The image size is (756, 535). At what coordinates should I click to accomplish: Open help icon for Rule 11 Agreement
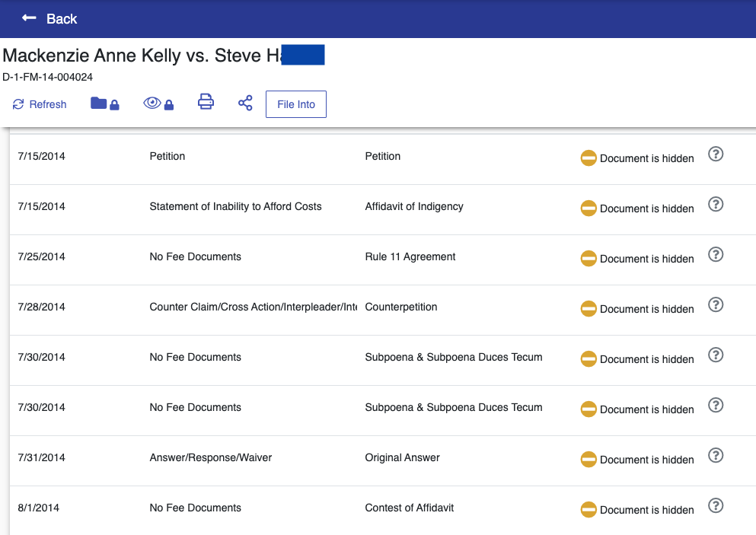(715, 255)
